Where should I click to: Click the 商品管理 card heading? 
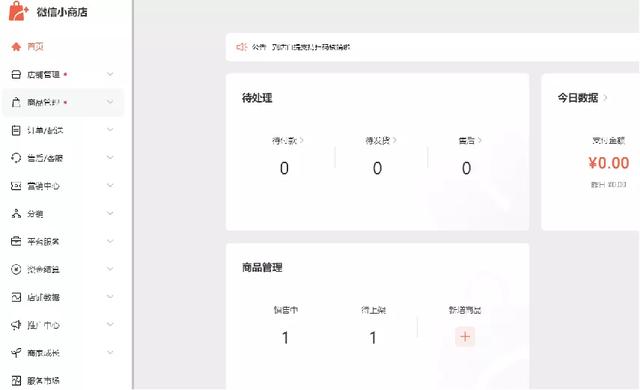pos(262,268)
